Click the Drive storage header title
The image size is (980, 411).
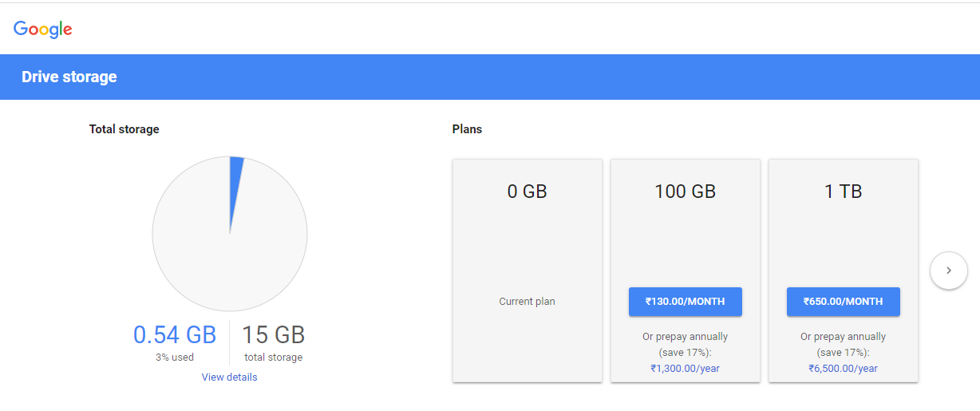69,77
